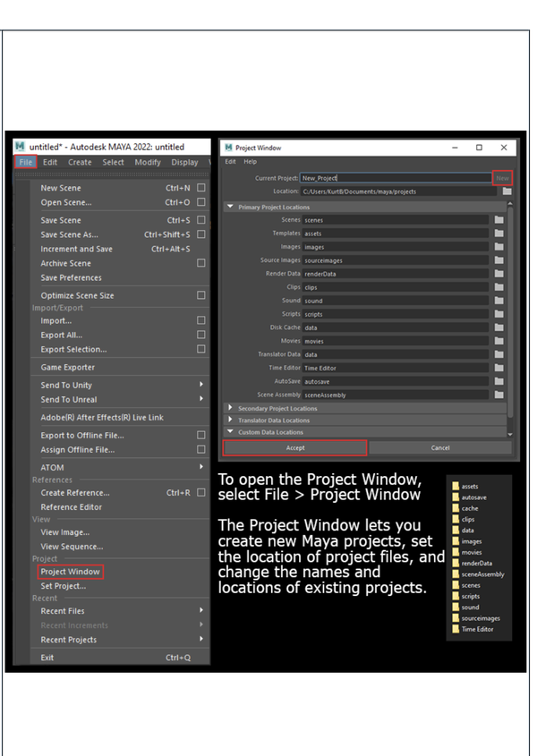Open Send To Unreal submenu

tap(120, 400)
